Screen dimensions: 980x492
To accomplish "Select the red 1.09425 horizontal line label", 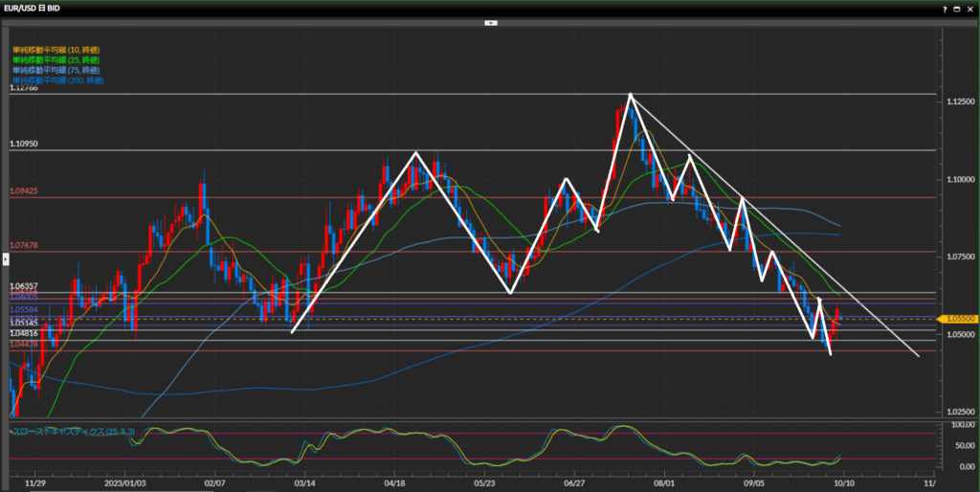I will 24,191.
